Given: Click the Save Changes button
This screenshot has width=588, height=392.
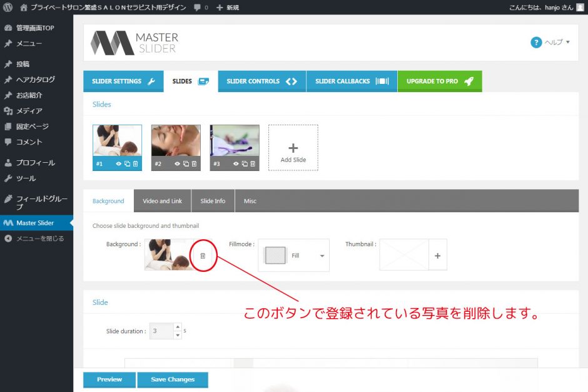Looking at the screenshot, I should click(x=173, y=379).
